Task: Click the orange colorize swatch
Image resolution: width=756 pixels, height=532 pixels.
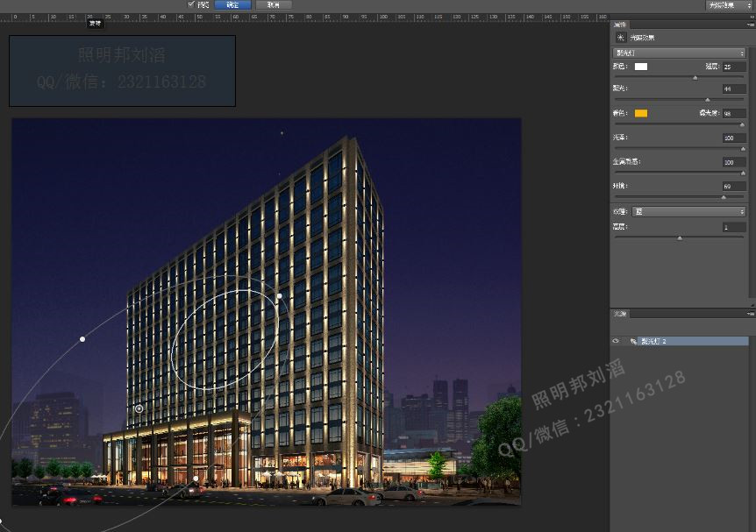Action: (x=641, y=113)
